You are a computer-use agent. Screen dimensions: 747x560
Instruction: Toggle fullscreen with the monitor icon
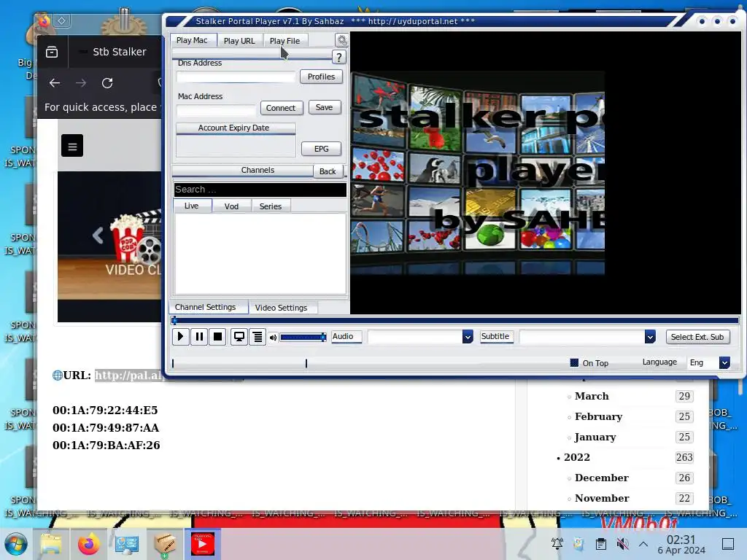pos(239,337)
